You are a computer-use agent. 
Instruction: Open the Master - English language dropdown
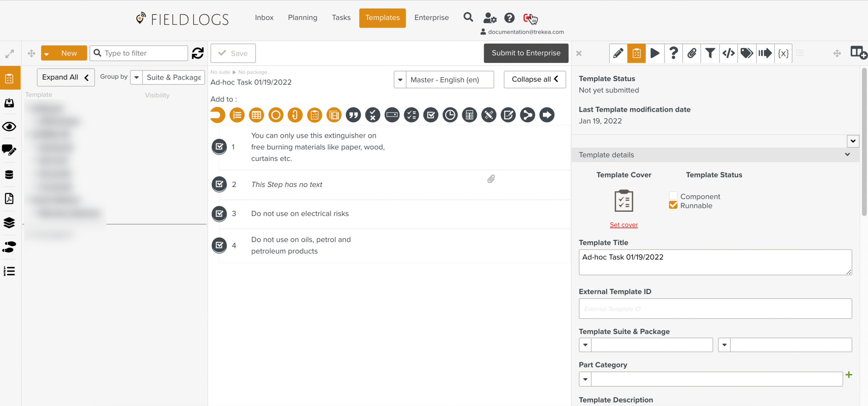(400, 80)
